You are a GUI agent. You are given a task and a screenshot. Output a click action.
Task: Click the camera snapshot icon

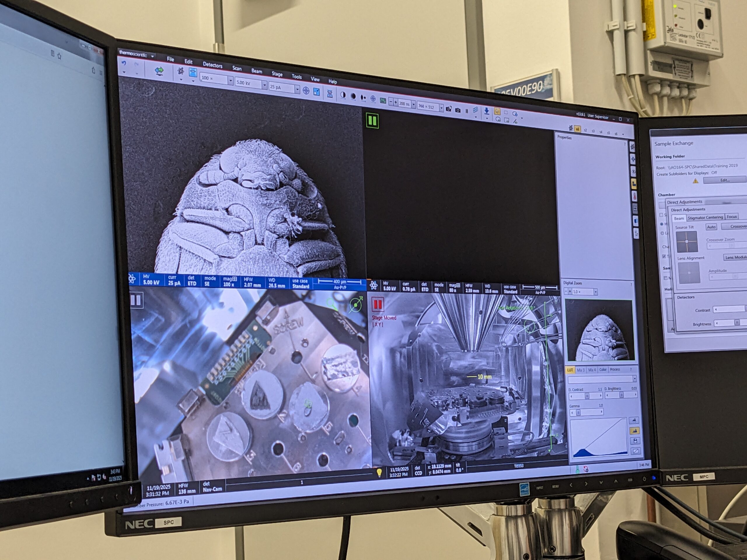tap(457, 110)
